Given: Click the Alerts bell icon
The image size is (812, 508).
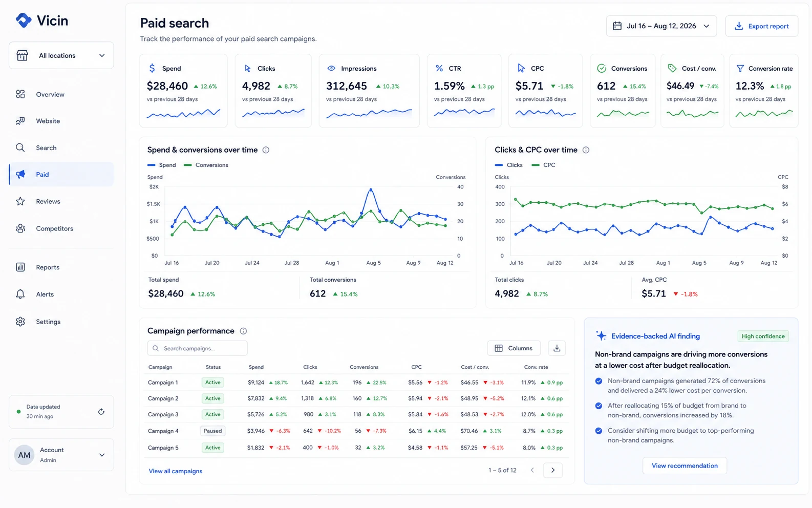Looking at the screenshot, I should 20,294.
